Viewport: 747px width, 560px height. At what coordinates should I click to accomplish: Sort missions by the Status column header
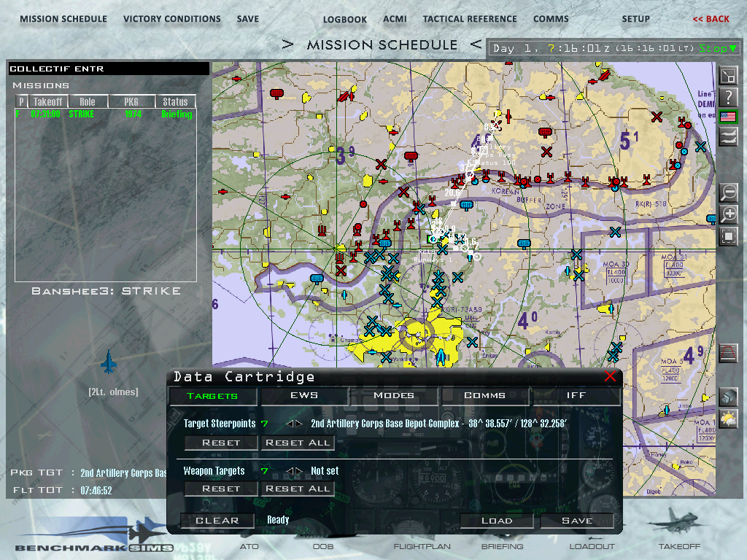point(175,101)
